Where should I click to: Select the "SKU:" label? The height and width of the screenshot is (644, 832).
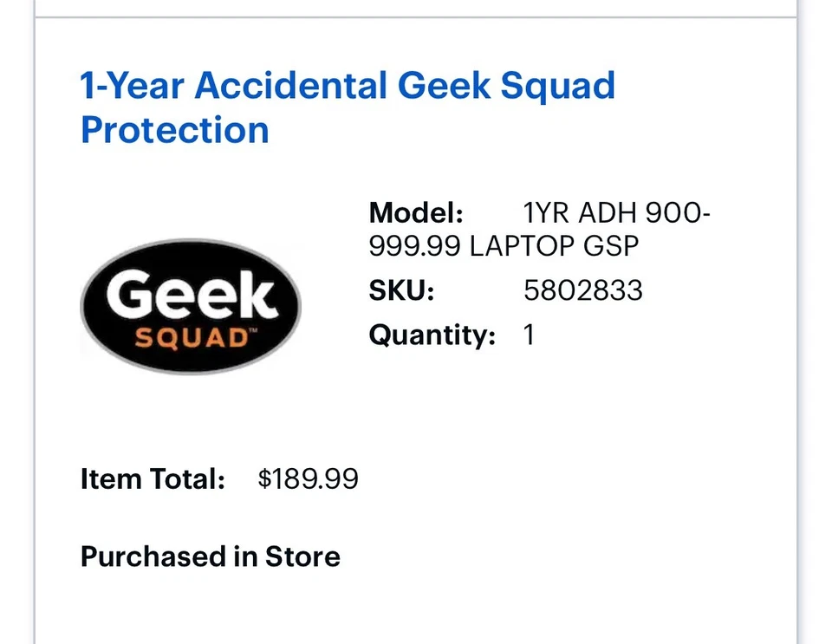tap(401, 290)
